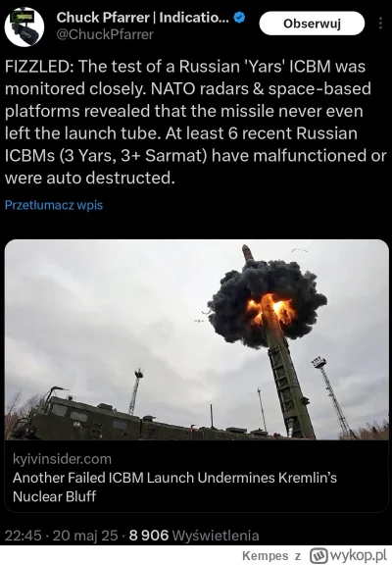Image resolution: width=392 pixels, height=565 pixels.
Task: Open the ICBM launch image preview
Action: (x=197, y=339)
